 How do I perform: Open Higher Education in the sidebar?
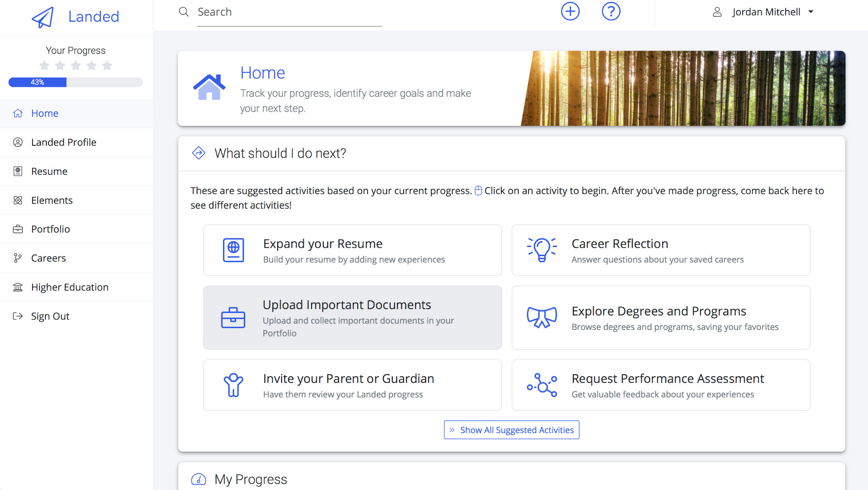click(76, 287)
